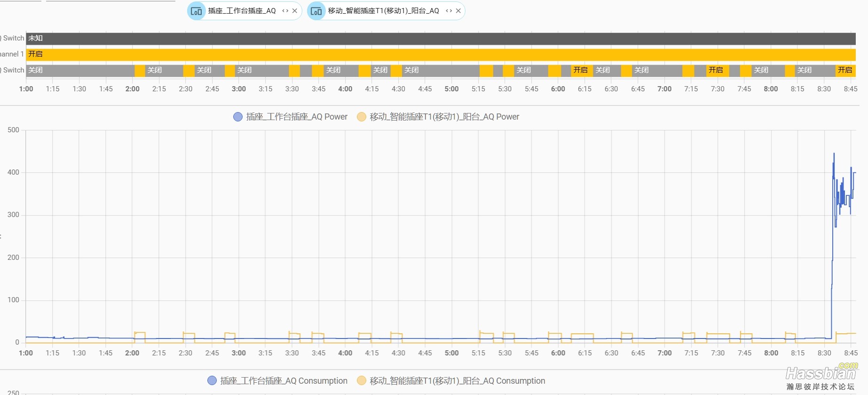868x395 pixels.
Task: Expand 插座_工作台插座_AQ chip into its entities
Action: click(x=285, y=11)
